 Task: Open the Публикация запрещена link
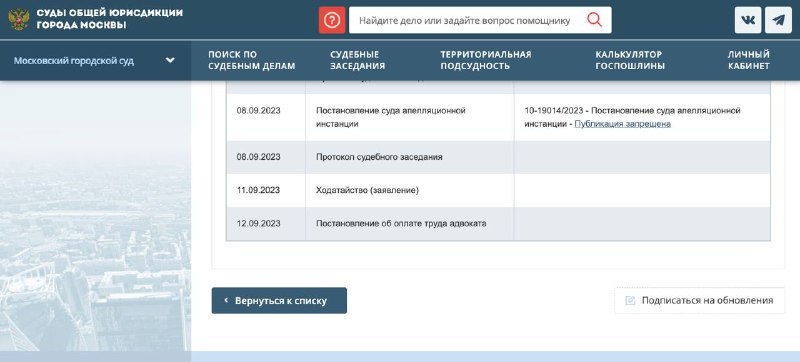click(x=622, y=124)
